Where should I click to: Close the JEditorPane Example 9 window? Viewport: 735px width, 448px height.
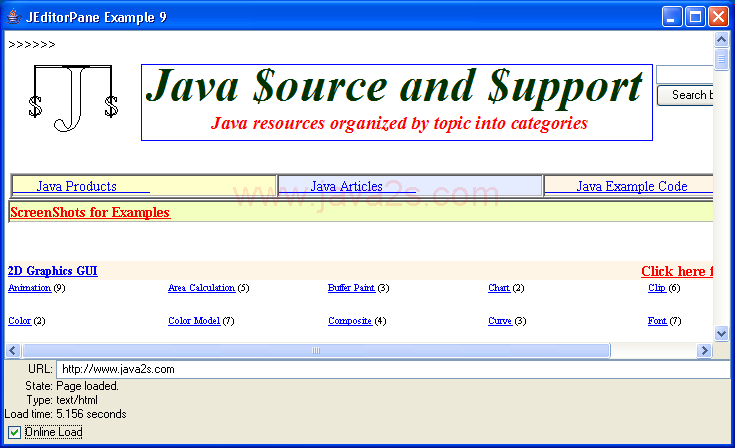(718, 17)
